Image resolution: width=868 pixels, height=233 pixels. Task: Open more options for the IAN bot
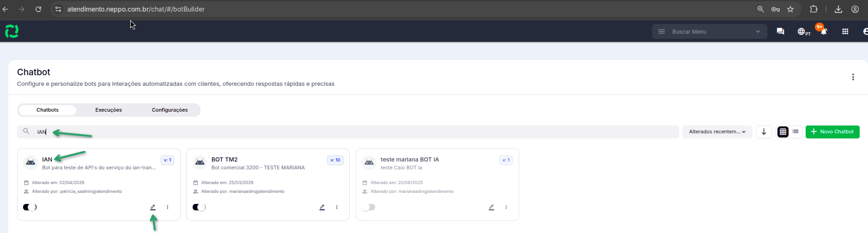point(167,208)
